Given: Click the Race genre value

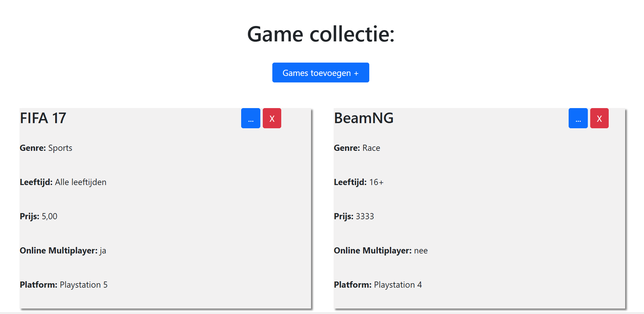Looking at the screenshot, I should point(371,148).
